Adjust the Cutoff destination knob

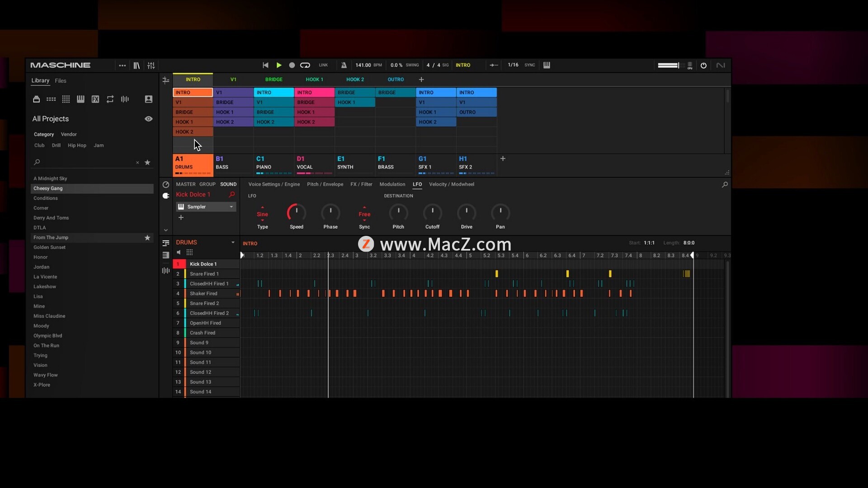point(432,212)
